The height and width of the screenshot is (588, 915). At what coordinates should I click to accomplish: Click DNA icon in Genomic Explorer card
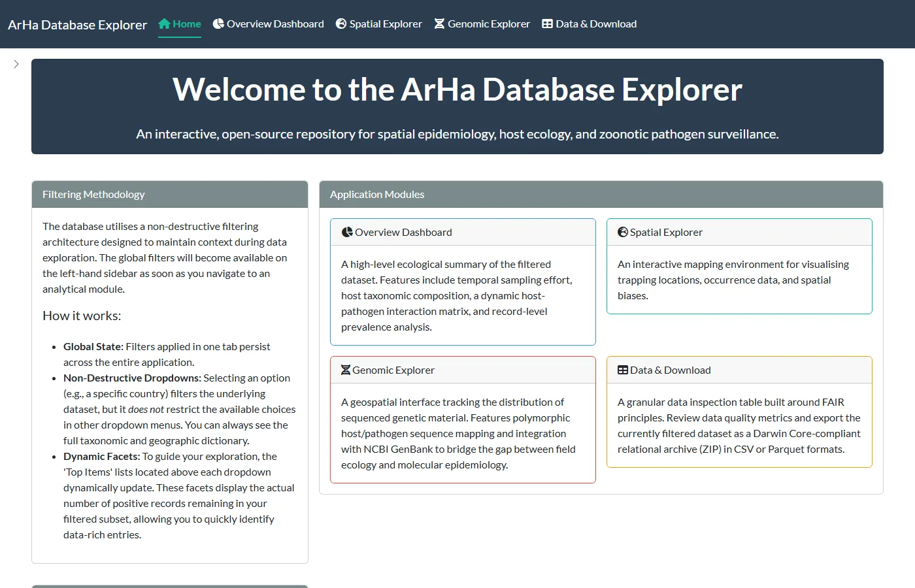coord(346,370)
